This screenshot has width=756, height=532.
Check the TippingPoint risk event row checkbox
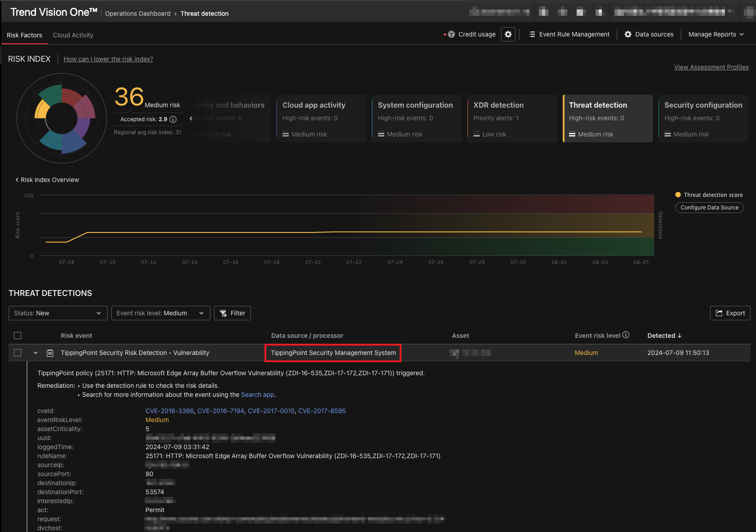click(18, 353)
